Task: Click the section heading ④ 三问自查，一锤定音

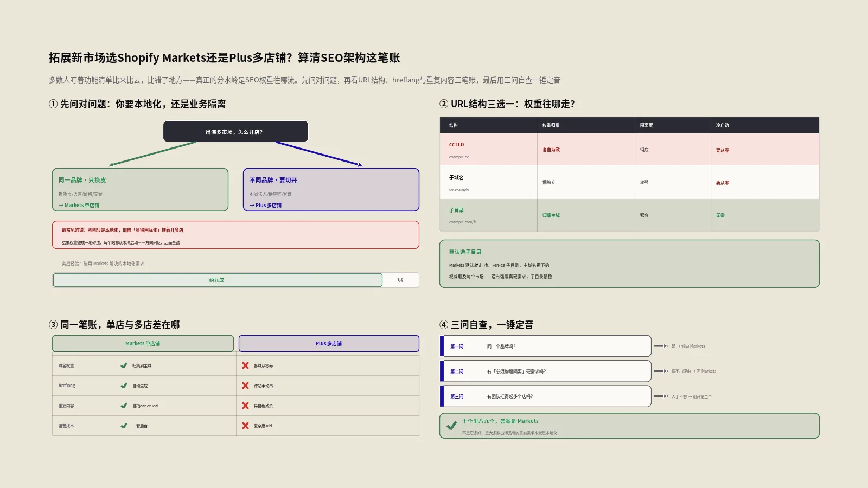Action: 487,325
